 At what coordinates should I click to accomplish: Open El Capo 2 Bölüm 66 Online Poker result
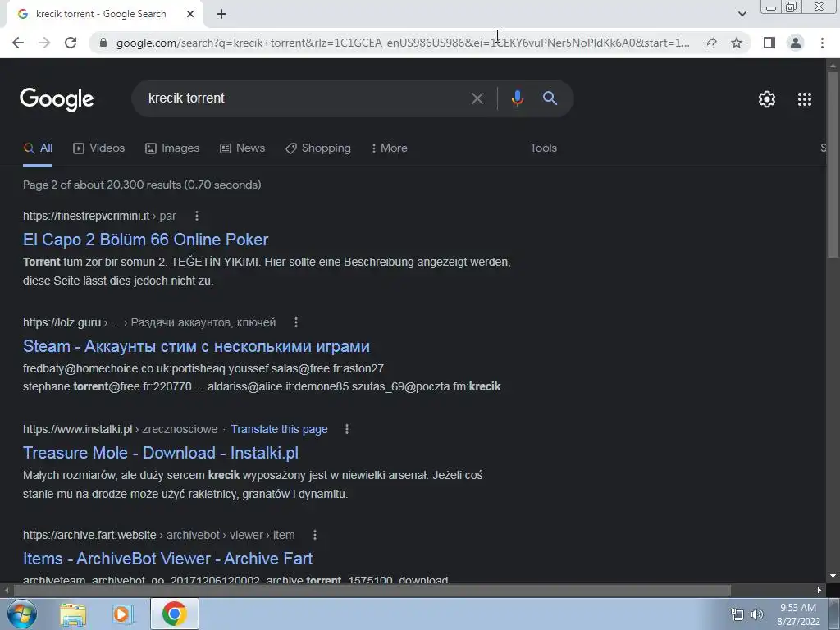click(146, 240)
